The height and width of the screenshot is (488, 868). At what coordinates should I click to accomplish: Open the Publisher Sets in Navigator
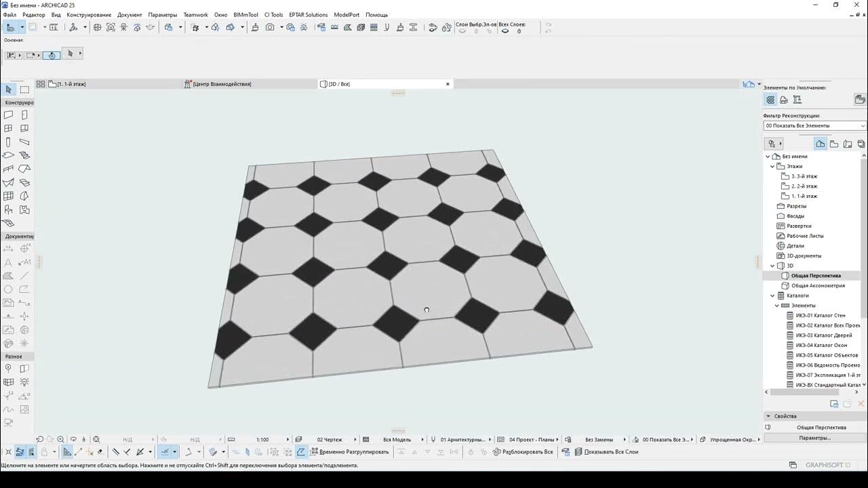[x=861, y=144]
